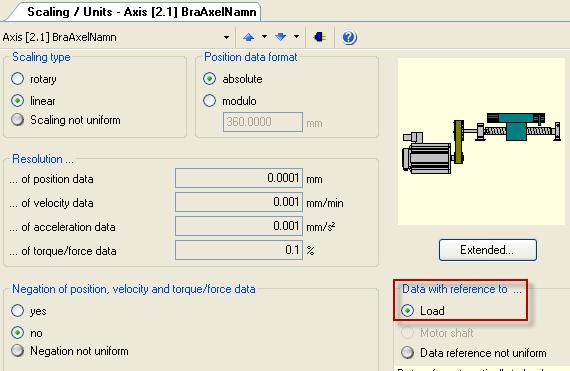Expand the dropdown beside the down arrow
The height and width of the screenshot is (371, 570).
pyautogui.click(x=296, y=37)
